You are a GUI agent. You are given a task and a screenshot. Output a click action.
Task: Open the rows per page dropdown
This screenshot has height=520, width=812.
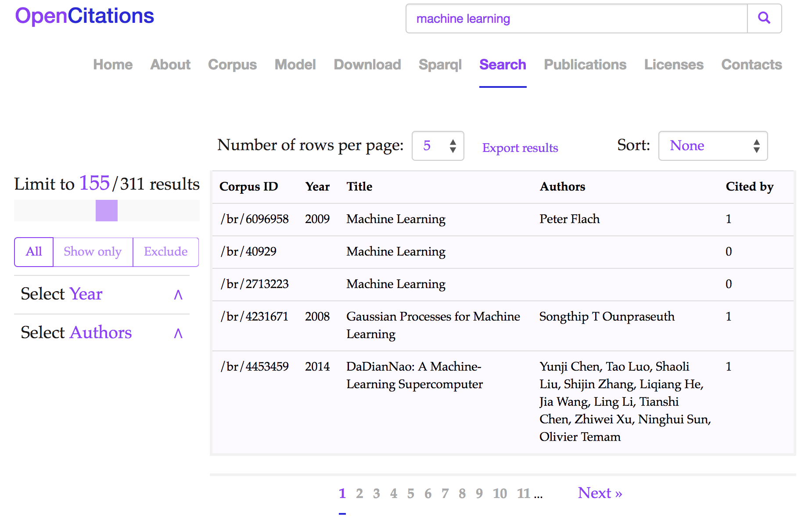click(x=438, y=146)
